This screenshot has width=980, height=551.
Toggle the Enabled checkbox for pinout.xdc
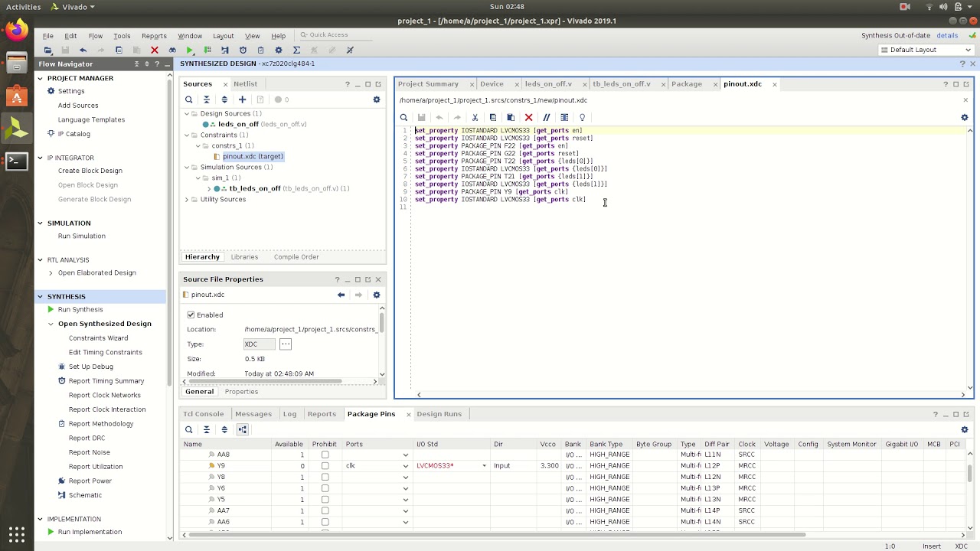pos(191,315)
